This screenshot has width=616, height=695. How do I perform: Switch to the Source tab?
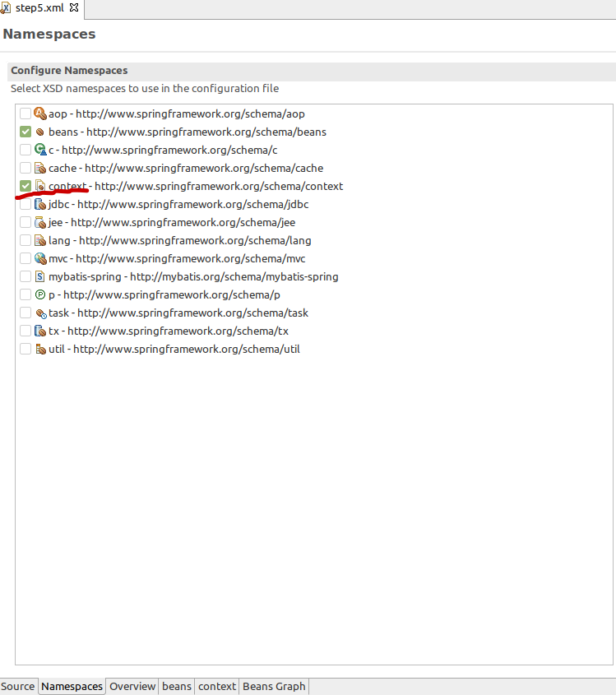(18, 686)
